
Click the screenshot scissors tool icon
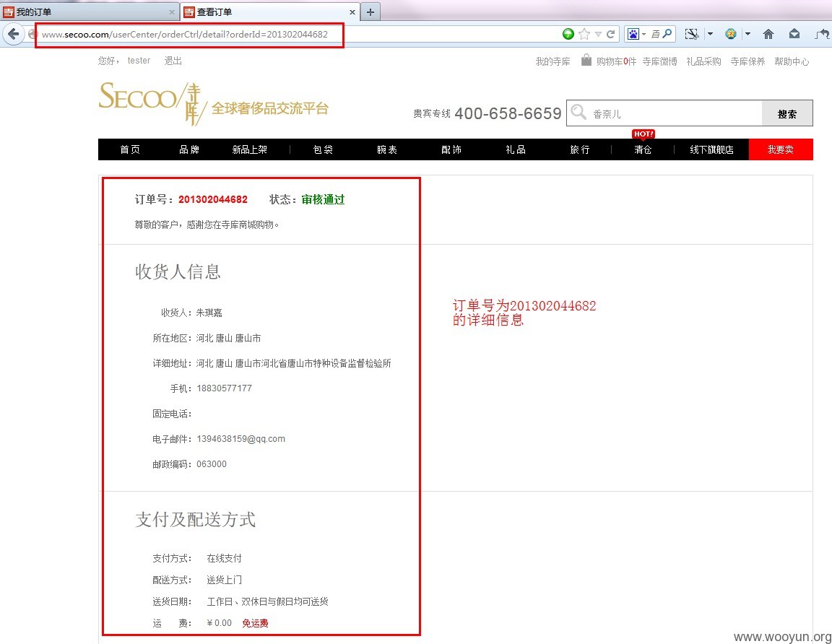pyautogui.click(x=691, y=34)
